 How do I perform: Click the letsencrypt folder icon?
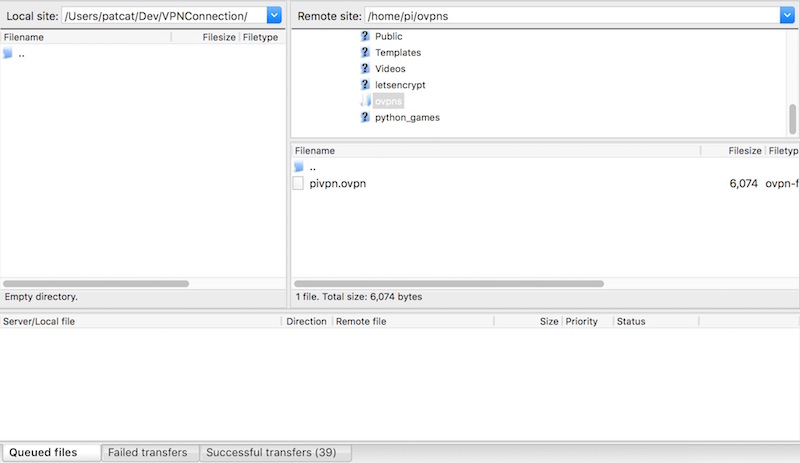click(x=365, y=85)
